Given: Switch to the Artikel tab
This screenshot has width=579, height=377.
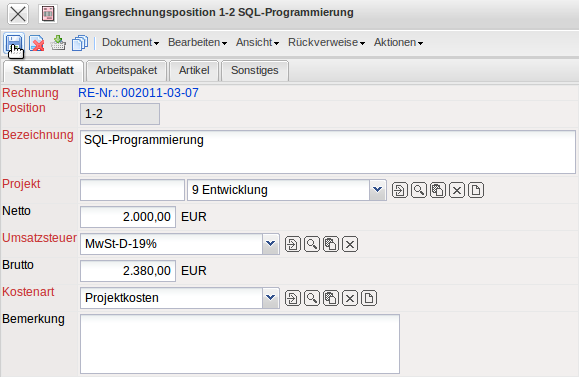Looking at the screenshot, I should (x=194, y=71).
